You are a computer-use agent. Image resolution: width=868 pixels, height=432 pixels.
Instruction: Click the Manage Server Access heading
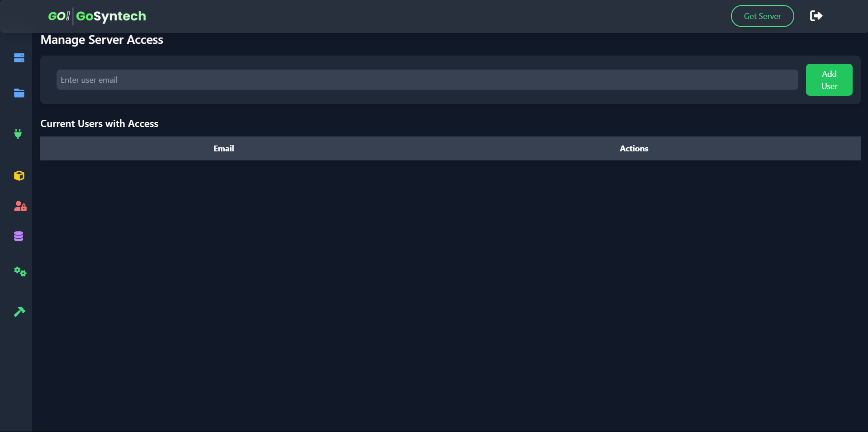[x=102, y=40]
